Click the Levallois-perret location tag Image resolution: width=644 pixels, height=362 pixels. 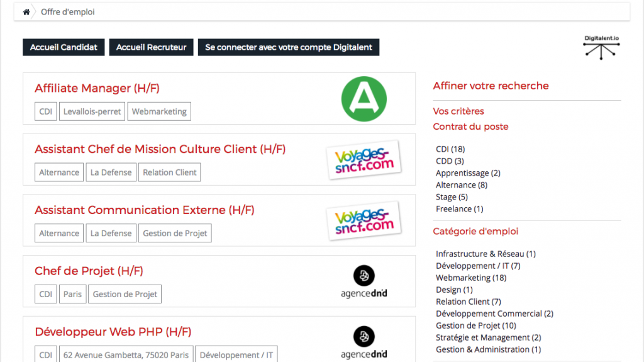(92, 111)
